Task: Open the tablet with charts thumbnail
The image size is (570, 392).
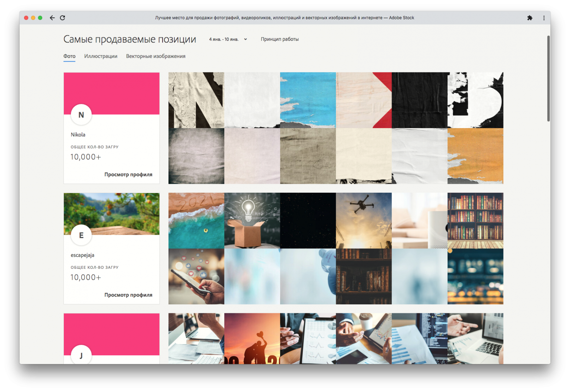Action: point(308,339)
